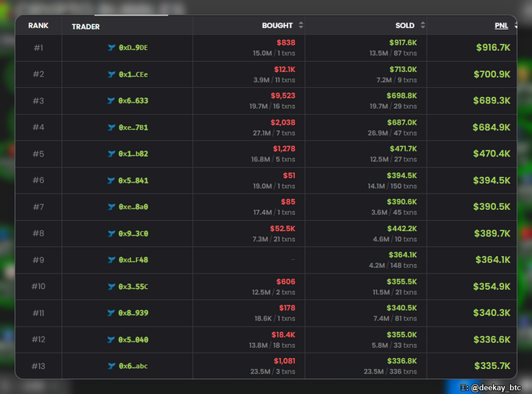Click the whale icon beside trader 0x6...abc
The height and width of the screenshot is (394, 532).
pyautogui.click(x=112, y=366)
